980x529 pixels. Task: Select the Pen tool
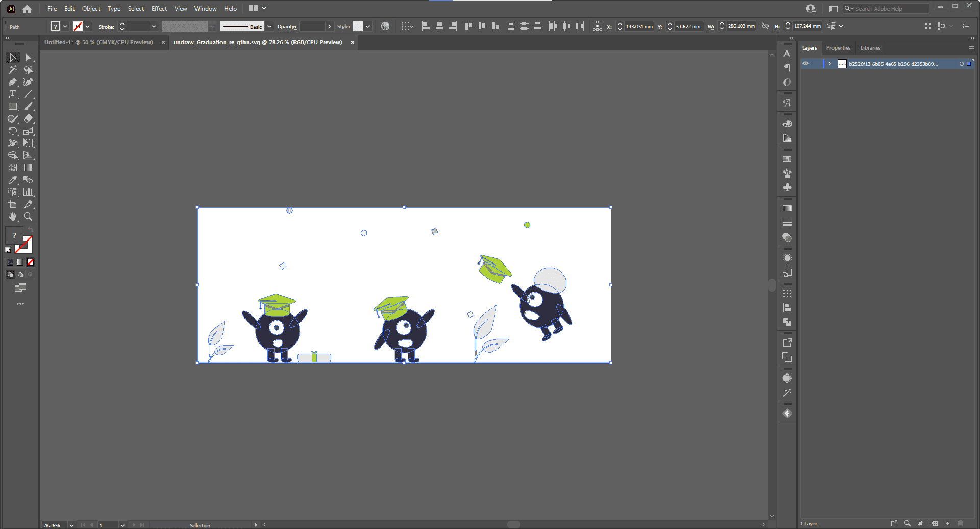[x=13, y=82]
